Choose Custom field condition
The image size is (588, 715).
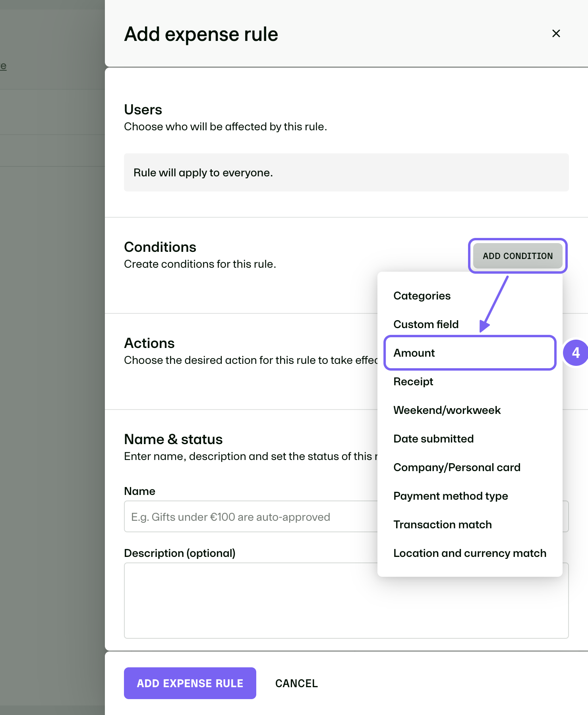[470, 324]
